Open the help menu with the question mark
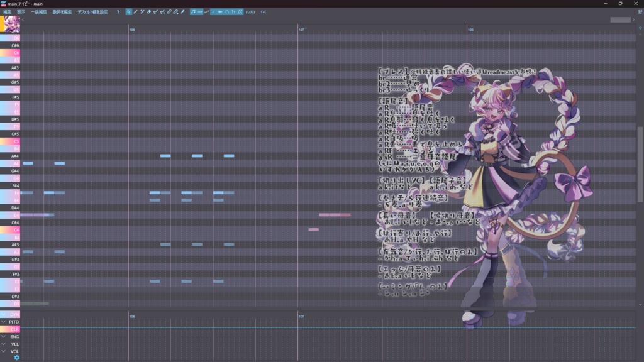Viewport: 644px width, 362px height. [118, 11]
